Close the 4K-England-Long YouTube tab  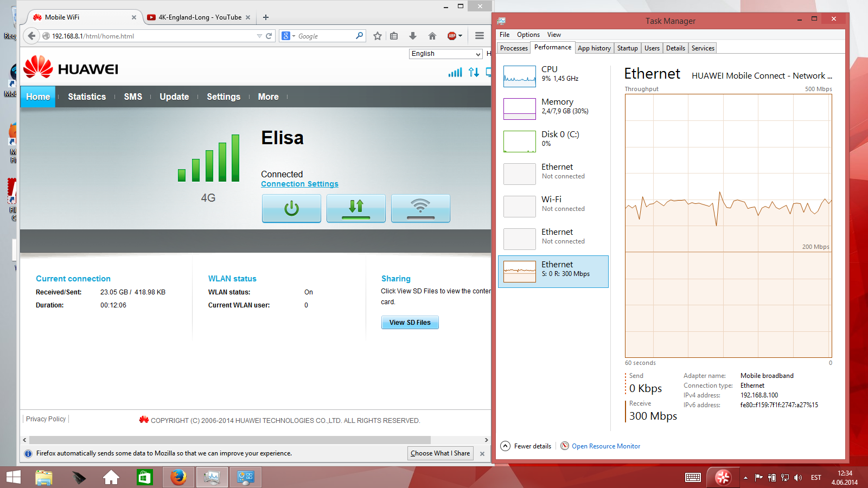(x=248, y=17)
